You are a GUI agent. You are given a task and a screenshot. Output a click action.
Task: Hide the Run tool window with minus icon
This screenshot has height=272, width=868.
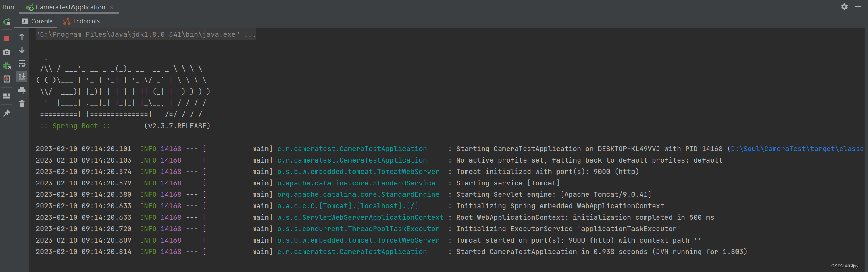(858, 7)
